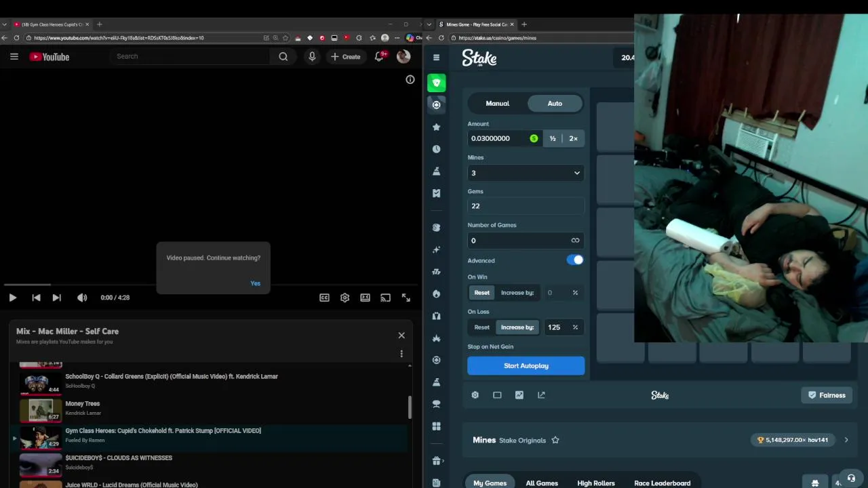This screenshot has width=868, height=488.
Task: Enter fullscreen on the YouTube player
Action: pyautogui.click(x=406, y=298)
